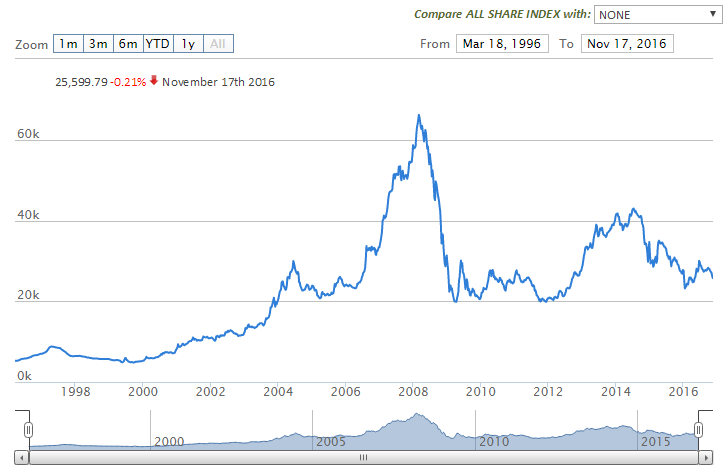This screenshot has width=726, height=466.
Task: Grab the right navigator range handle
Action: tap(698, 430)
